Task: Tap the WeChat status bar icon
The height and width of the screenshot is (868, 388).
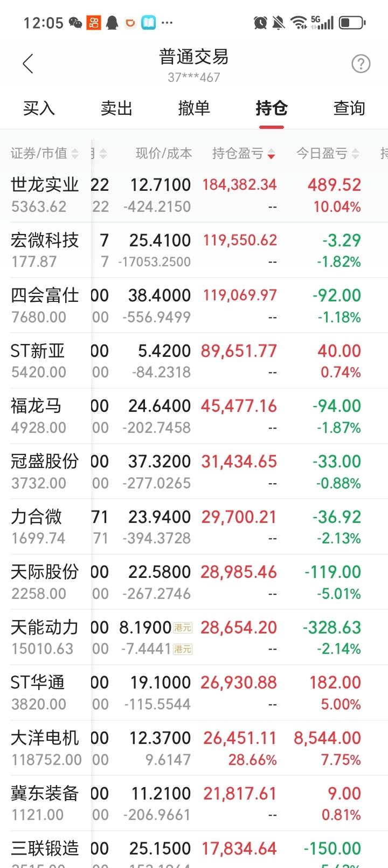Action: pos(75,23)
